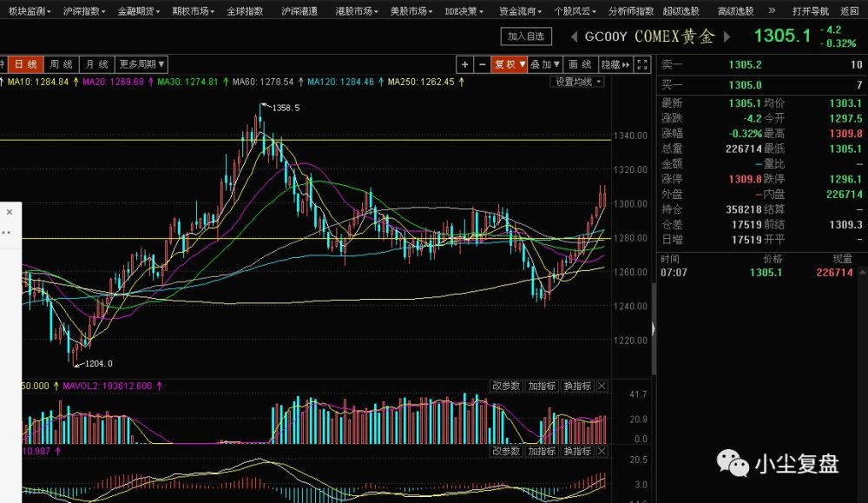This screenshot has width=868, height=503.
Task: Click MA250: 1262.45 indicator label
Action: (x=421, y=82)
